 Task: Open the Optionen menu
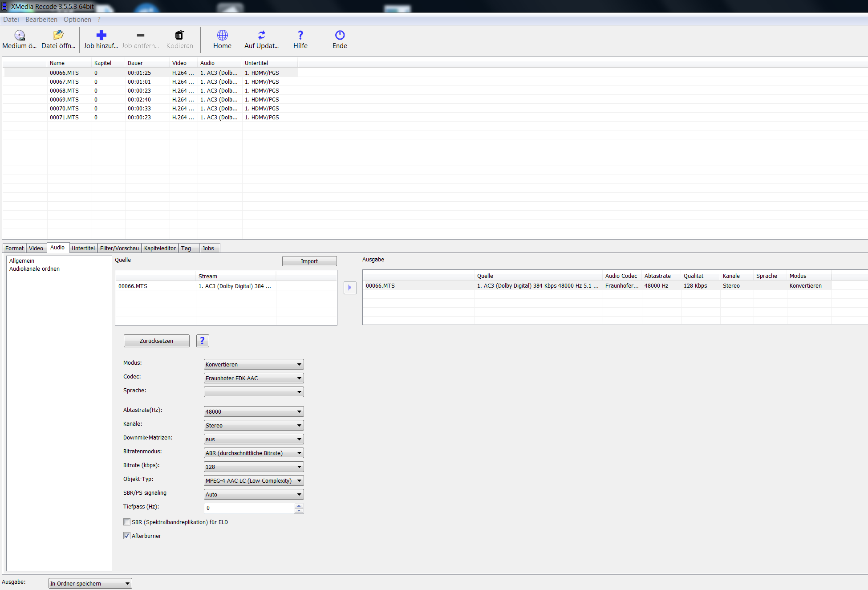point(77,20)
